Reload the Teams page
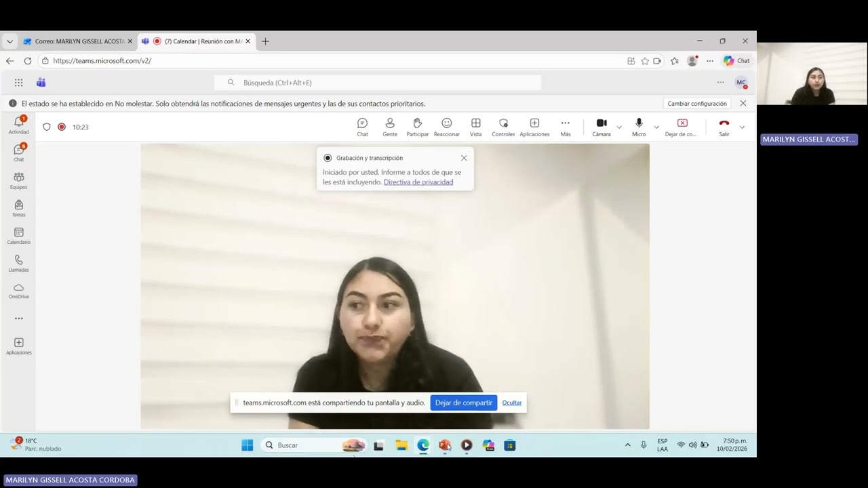The image size is (868, 488). pos(28,61)
